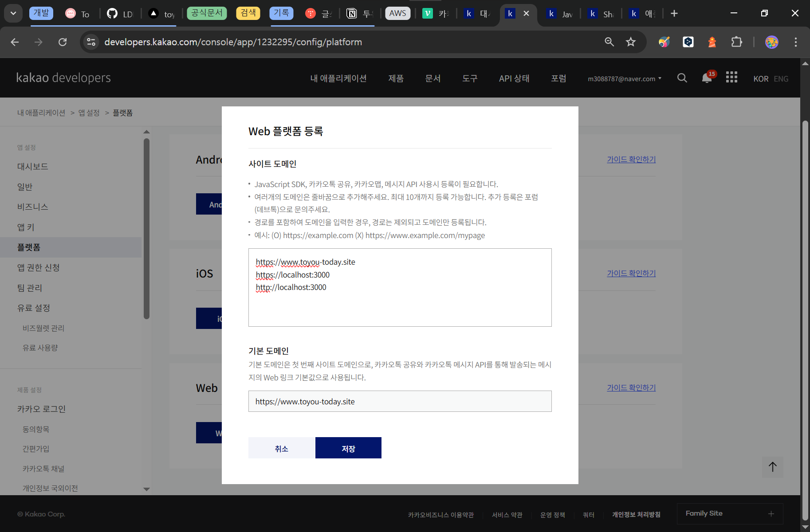Viewport: 810px width, 532px height.
Task: Open site information icon in address bar
Action: [x=91, y=42]
